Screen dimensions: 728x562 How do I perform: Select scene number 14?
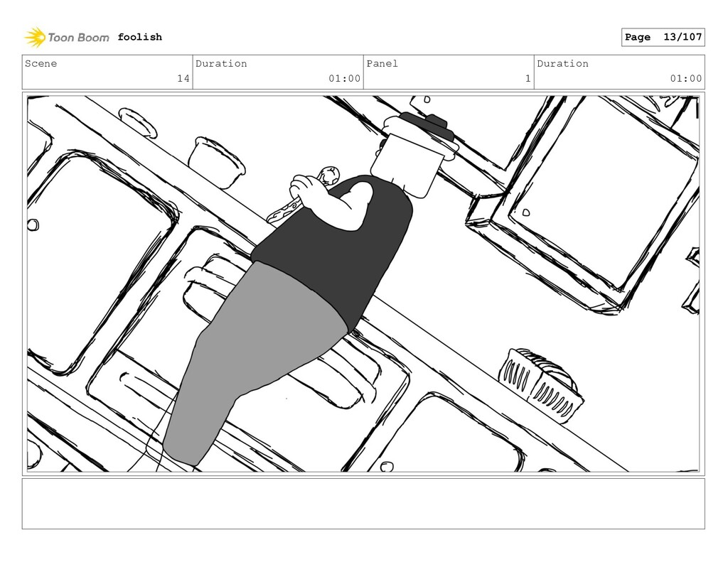(x=183, y=78)
